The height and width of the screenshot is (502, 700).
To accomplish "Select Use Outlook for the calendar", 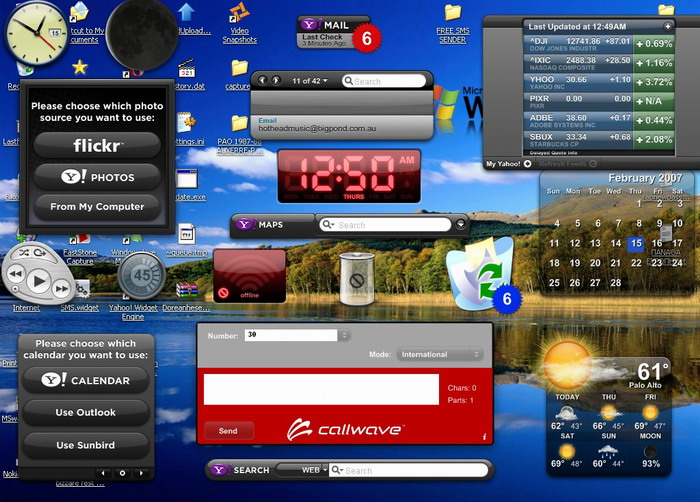I will click(86, 412).
